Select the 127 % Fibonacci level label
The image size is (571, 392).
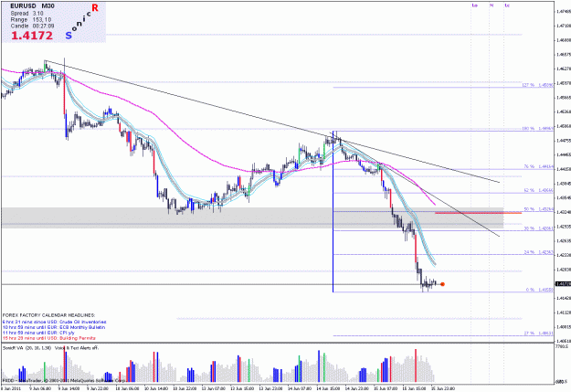click(538, 85)
